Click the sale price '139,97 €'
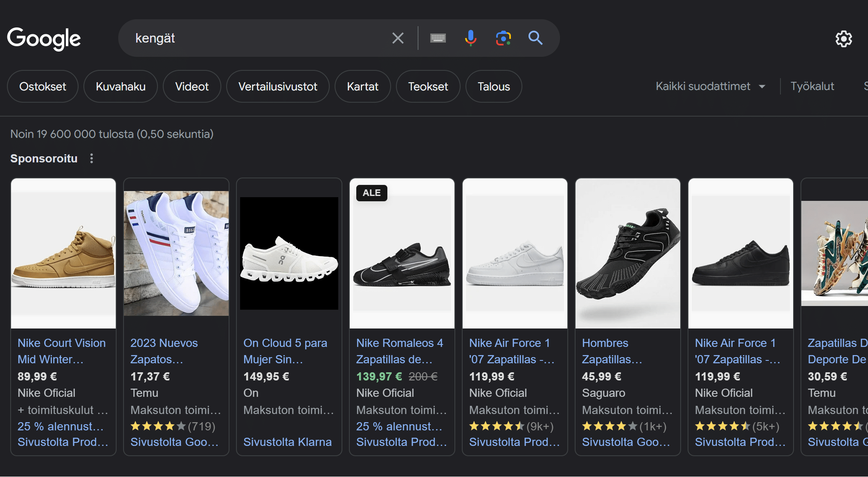 pos(379,376)
